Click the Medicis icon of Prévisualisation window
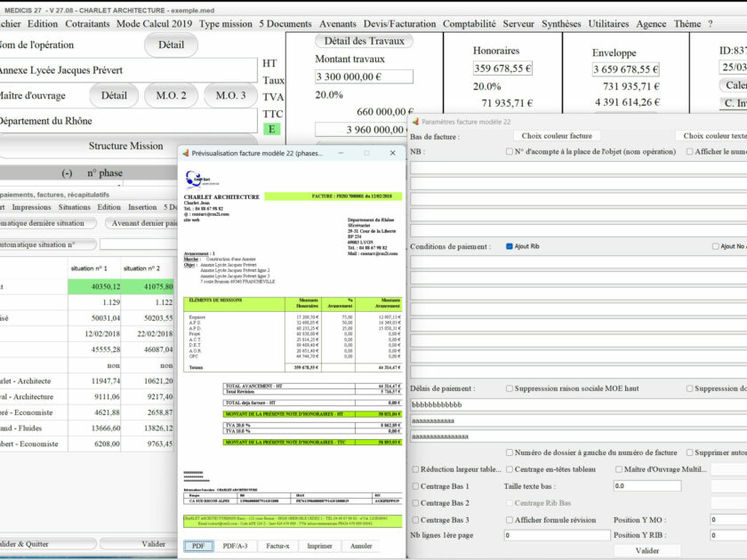The image size is (747, 560). coord(186,153)
